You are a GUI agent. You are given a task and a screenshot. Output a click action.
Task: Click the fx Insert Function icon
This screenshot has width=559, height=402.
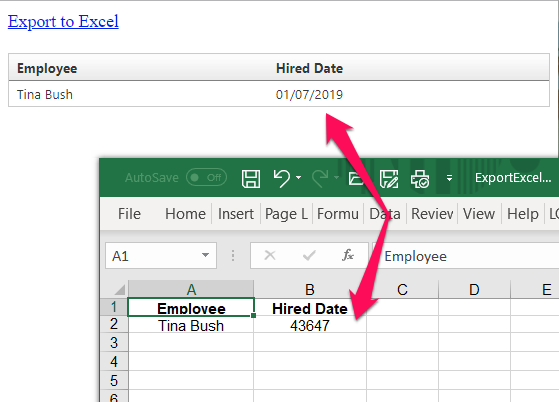[x=348, y=255]
